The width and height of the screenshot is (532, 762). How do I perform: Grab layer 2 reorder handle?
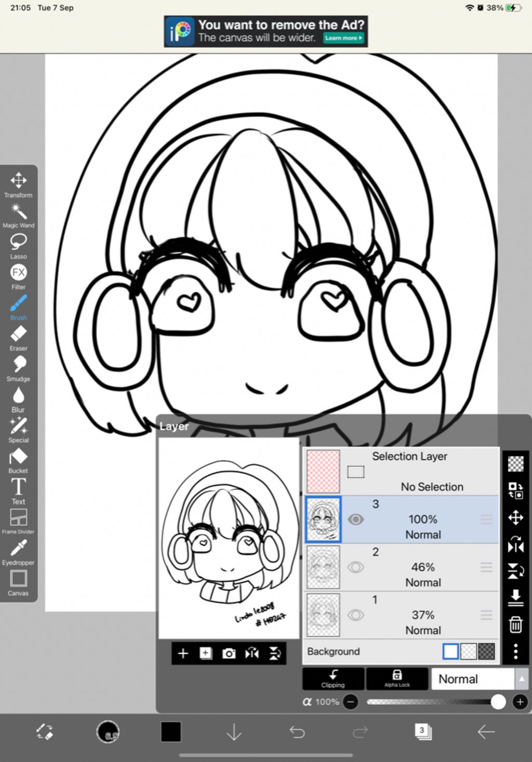coord(486,567)
